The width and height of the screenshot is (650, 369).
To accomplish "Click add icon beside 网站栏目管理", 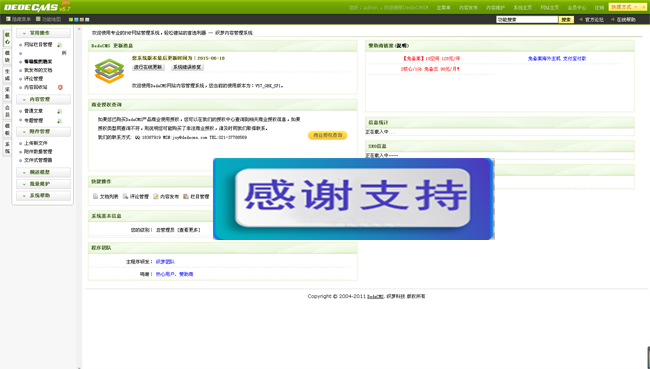I will click(x=59, y=45).
